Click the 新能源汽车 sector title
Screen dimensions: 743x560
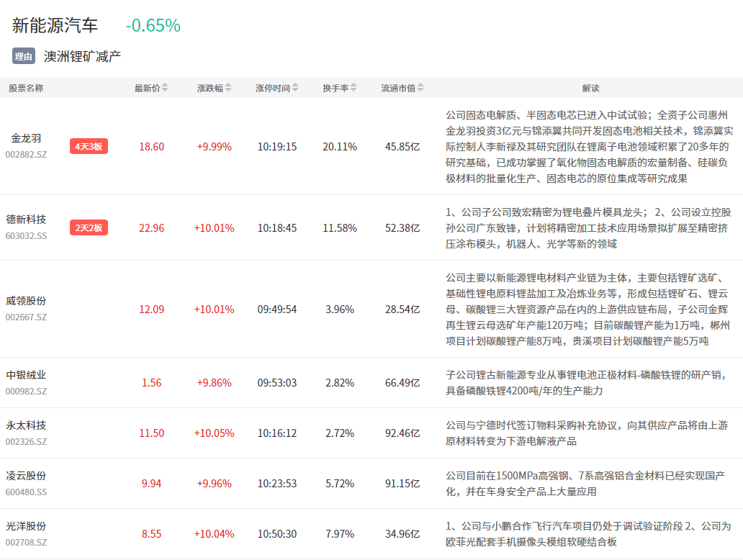tap(55, 25)
